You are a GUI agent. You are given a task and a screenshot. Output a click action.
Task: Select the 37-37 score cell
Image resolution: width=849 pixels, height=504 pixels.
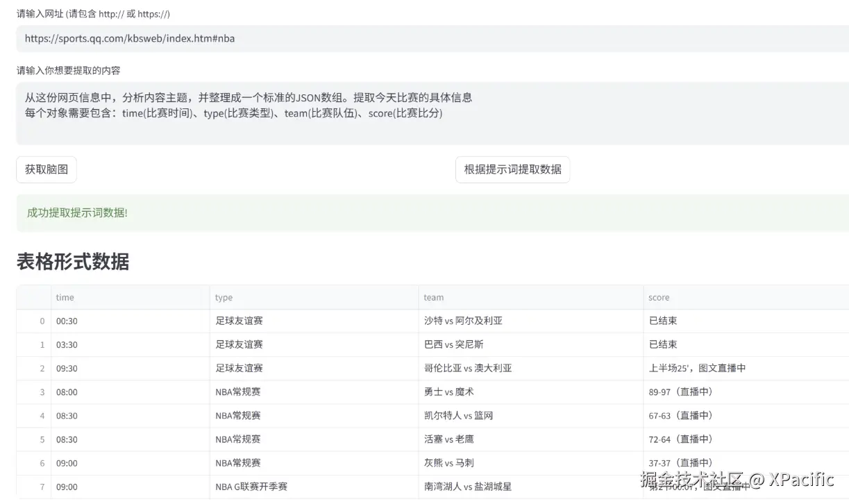(746, 462)
